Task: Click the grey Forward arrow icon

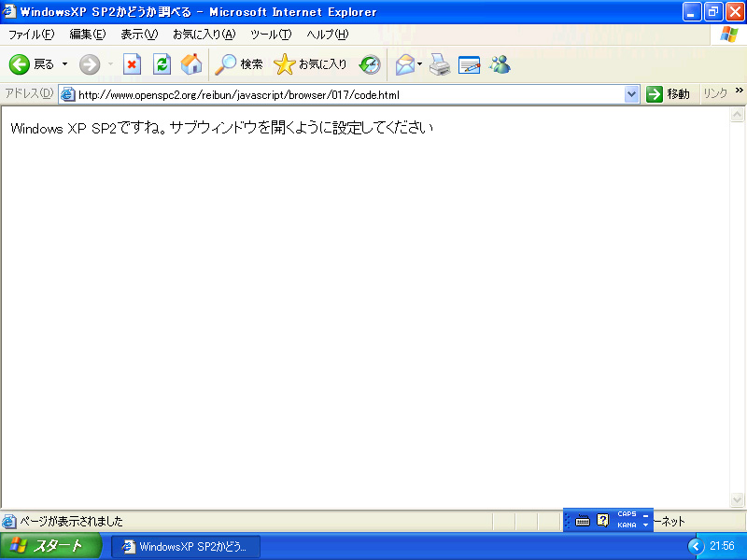Action: pos(90,64)
